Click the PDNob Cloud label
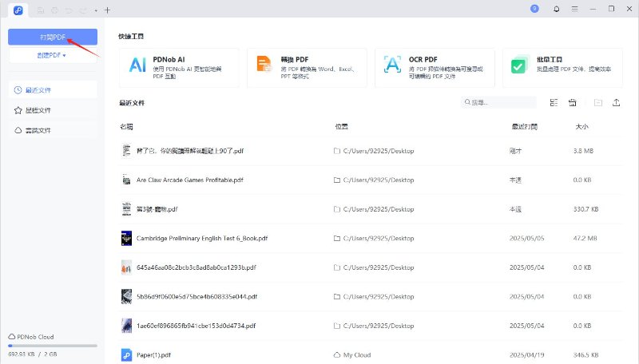The width and height of the screenshot is (639, 364). 35,337
